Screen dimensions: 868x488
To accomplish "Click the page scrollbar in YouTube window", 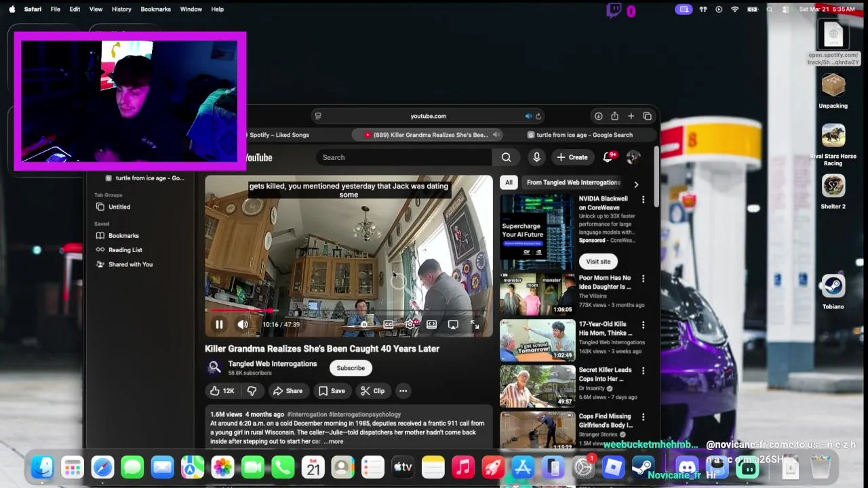I will pos(656,178).
